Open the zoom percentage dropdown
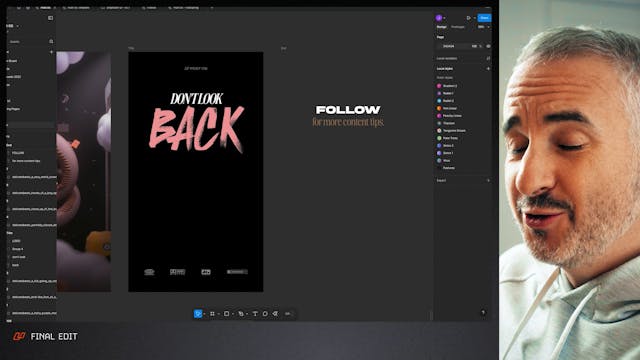 coord(483,27)
